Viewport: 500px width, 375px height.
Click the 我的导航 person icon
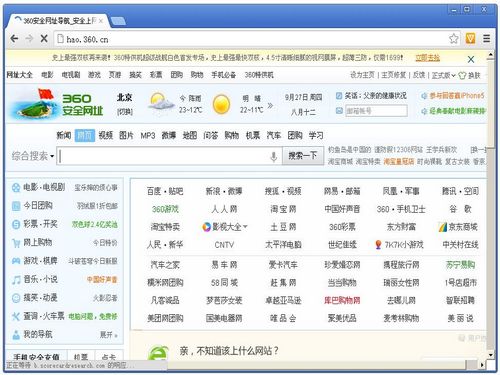point(16,335)
